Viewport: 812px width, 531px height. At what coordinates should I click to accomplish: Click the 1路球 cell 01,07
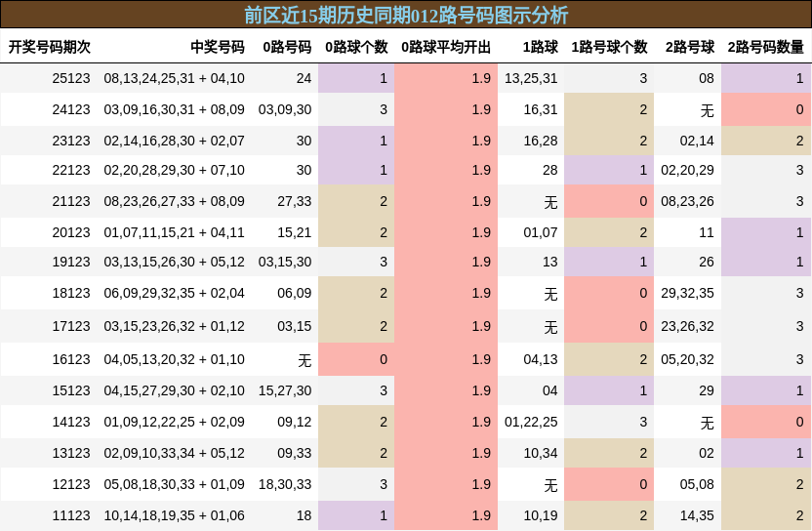[540, 232]
